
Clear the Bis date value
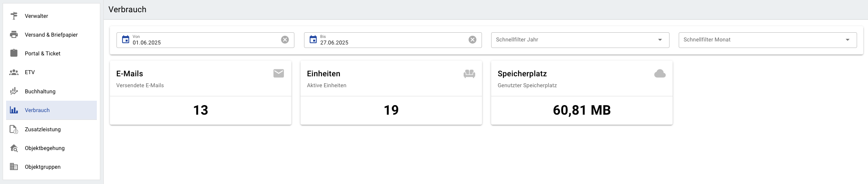pos(472,40)
